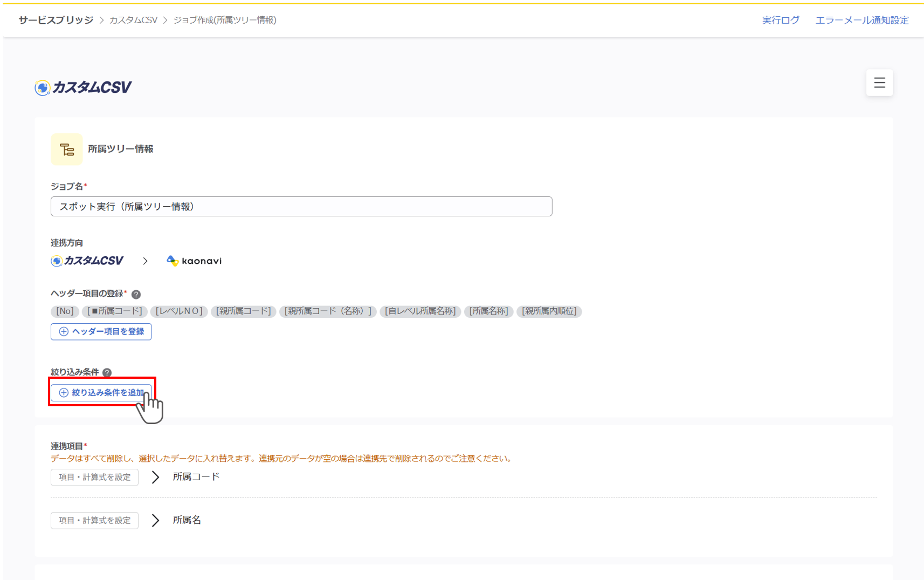Open the 実行ログ link
Image resolution: width=924 pixels, height=580 pixels.
pos(781,20)
